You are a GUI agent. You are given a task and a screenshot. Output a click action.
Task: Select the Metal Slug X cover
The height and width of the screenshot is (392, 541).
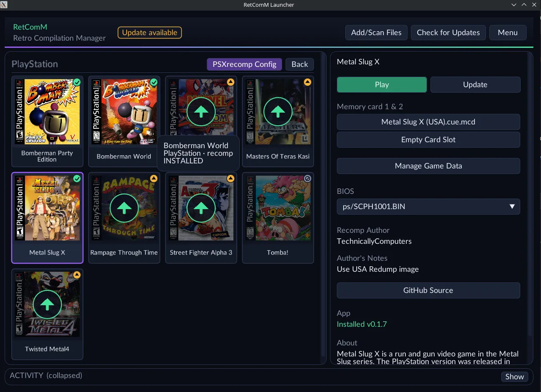[x=47, y=208]
